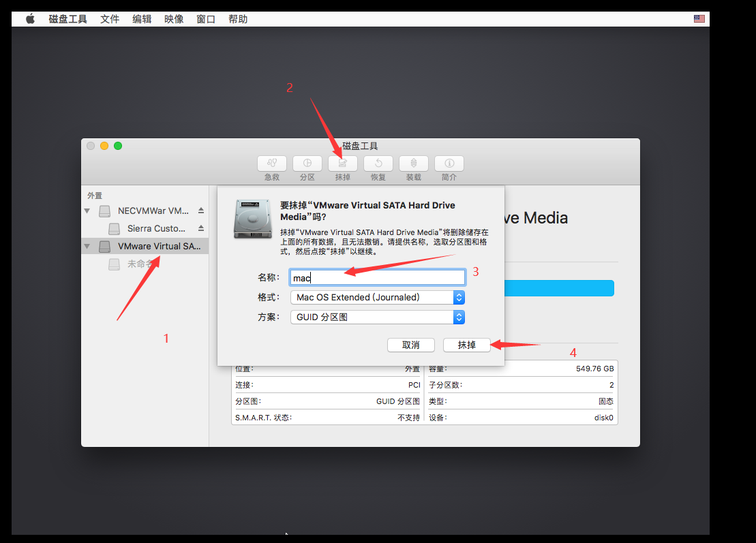Click the NECVMWar disk drive icon
Viewport: 756px width, 543px height.
tap(104, 211)
